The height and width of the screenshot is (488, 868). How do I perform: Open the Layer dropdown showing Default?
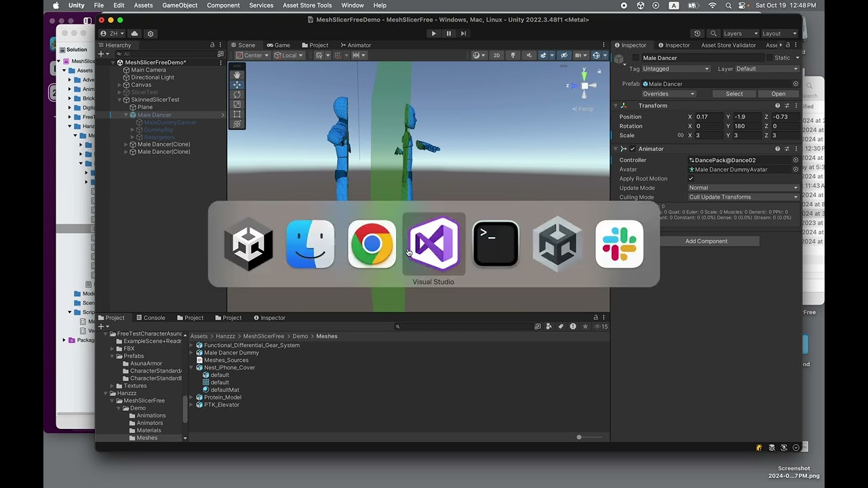click(767, 69)
